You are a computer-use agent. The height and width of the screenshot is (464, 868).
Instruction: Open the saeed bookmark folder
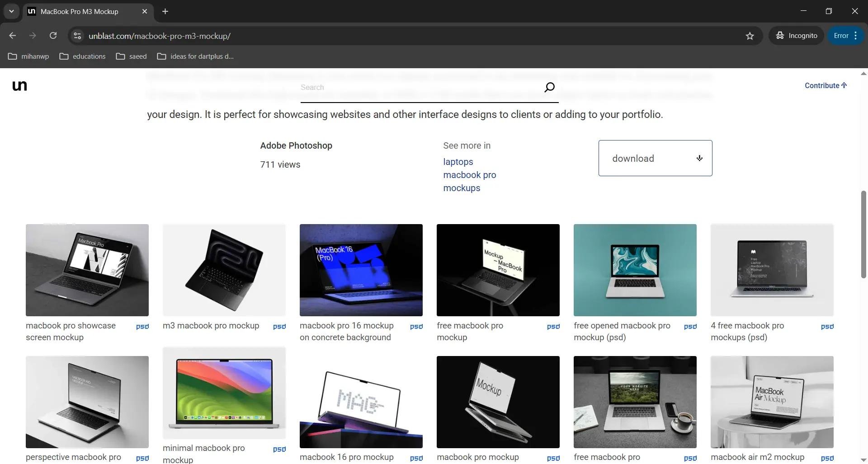[132, 56]
